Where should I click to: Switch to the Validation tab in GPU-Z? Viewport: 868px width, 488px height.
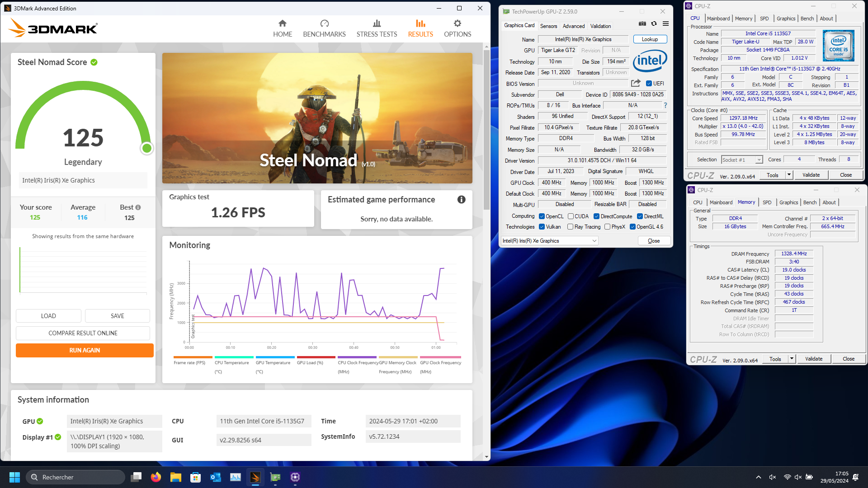[x=600, y=26]
